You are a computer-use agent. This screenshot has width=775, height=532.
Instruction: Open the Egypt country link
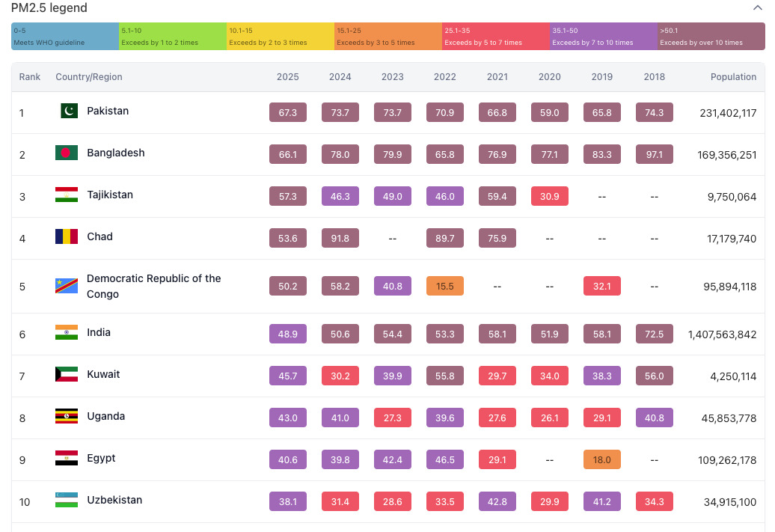tap(101, 458)
